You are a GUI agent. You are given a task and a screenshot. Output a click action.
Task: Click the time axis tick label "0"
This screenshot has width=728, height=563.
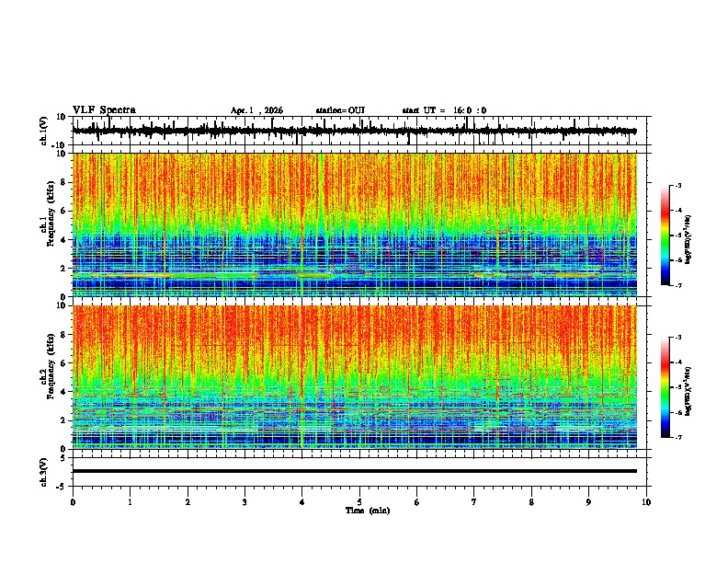pyautogui.click(x=73, y=502)
